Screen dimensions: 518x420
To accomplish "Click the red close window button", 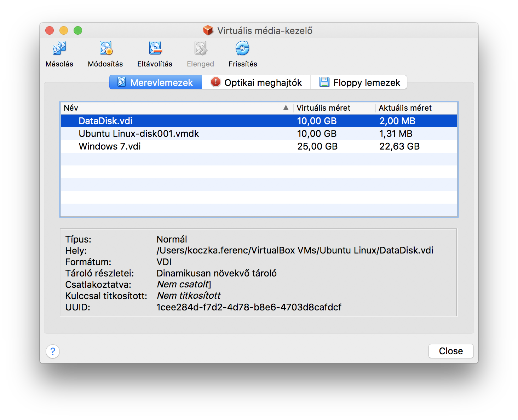I will 50,30.
